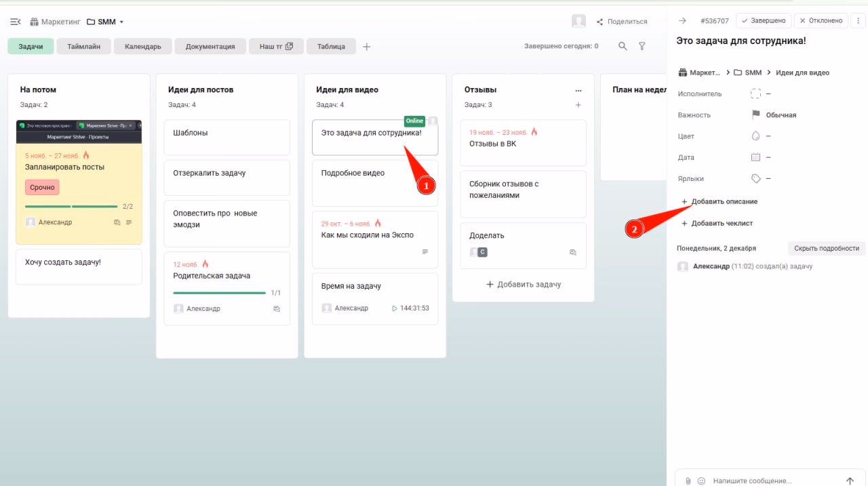The image size is (868, 486).
Task: Click the Поделиться share button
Action: (622, 22)
